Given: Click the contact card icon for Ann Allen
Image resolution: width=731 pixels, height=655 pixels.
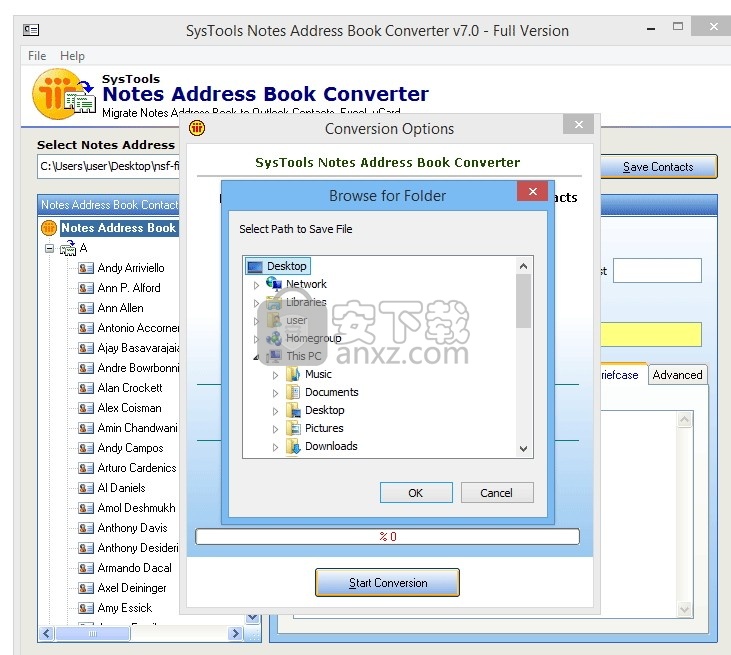Looking at the screenshot, I should 86,308.
